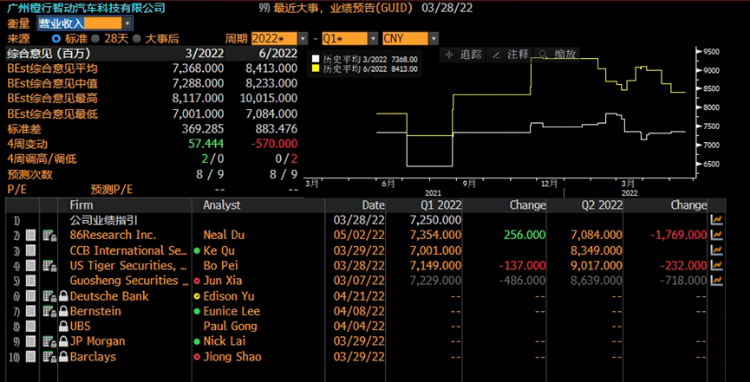Image resolution: width=750 pixels, height=382 pixels.
Task: Sort table by Analyst column header
Action: click(x=221, y=205)
